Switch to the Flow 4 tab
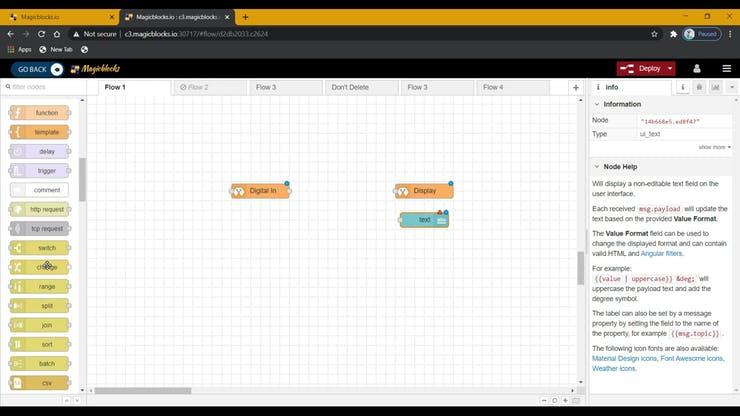Viewport: 740px width, 416px height. pyautogui.click(x=492, y=87)
